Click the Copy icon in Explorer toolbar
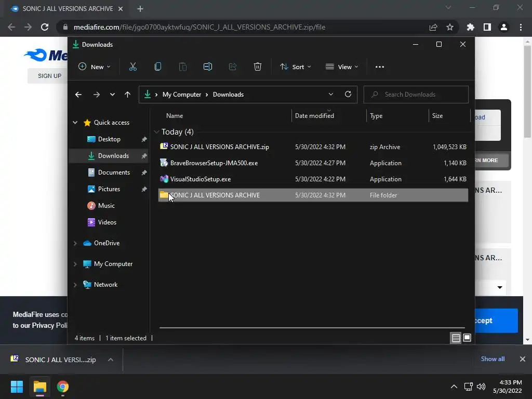This screenshot has height=399, width=532. [x=158, y=67]
